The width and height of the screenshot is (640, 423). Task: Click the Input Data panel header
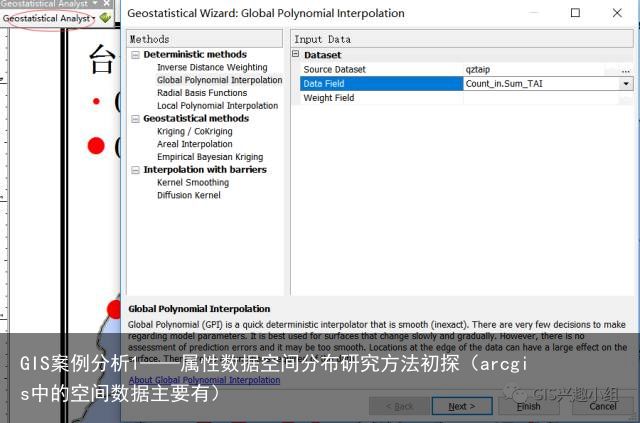click(x=462, y=39)
